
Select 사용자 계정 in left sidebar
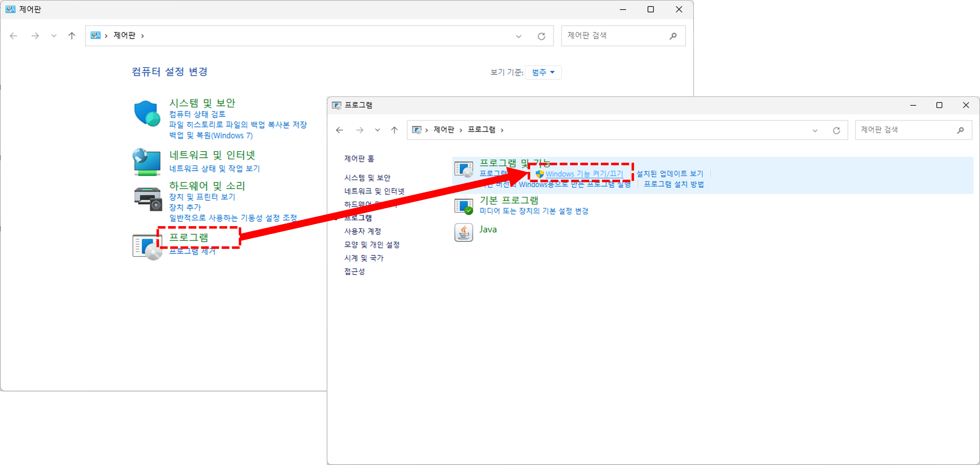click(362, 231)
